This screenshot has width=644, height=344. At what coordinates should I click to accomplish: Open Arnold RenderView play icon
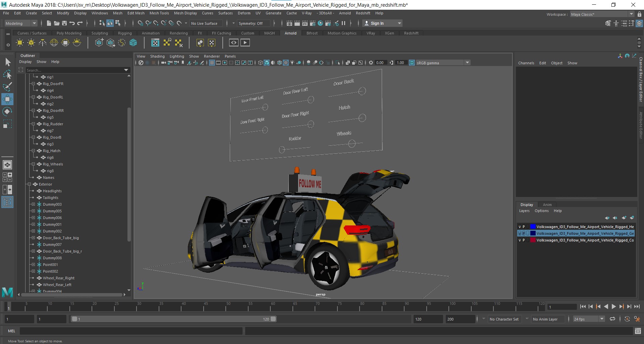(x=245, y=43)
